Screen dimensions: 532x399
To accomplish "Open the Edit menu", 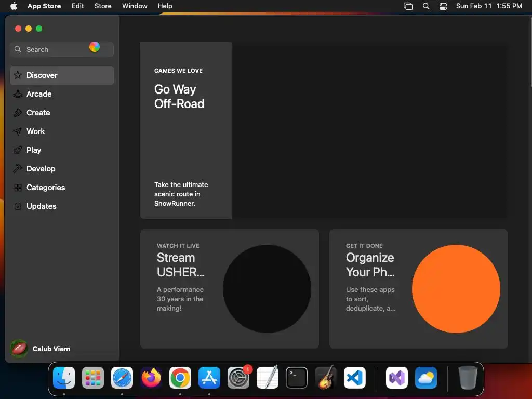I will (x=78, y=6).
